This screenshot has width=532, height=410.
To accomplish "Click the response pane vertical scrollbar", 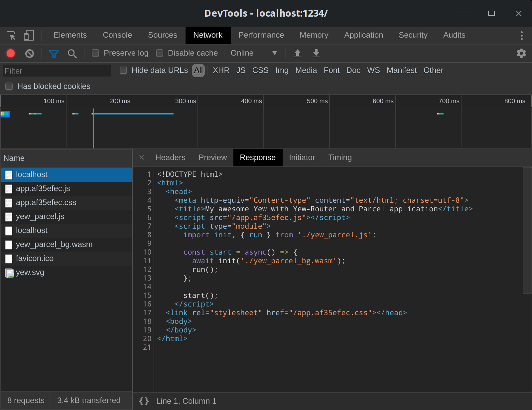I will click(527, 230).
